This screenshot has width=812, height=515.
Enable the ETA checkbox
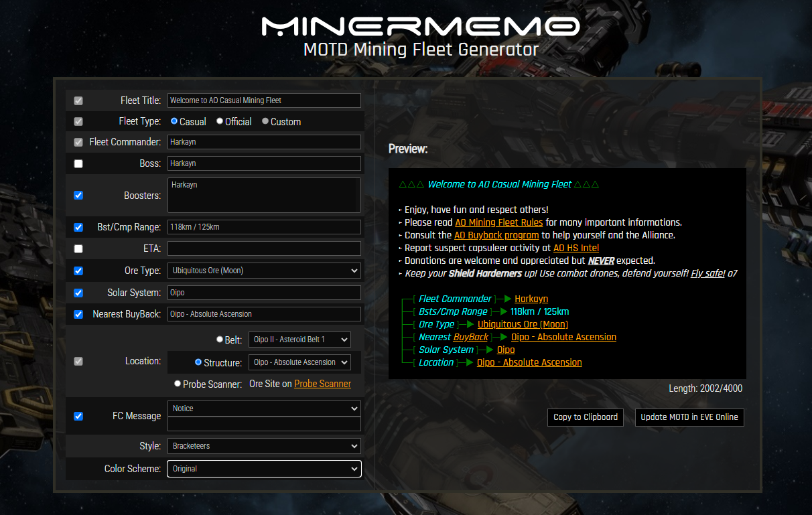(x=78, y=249)
